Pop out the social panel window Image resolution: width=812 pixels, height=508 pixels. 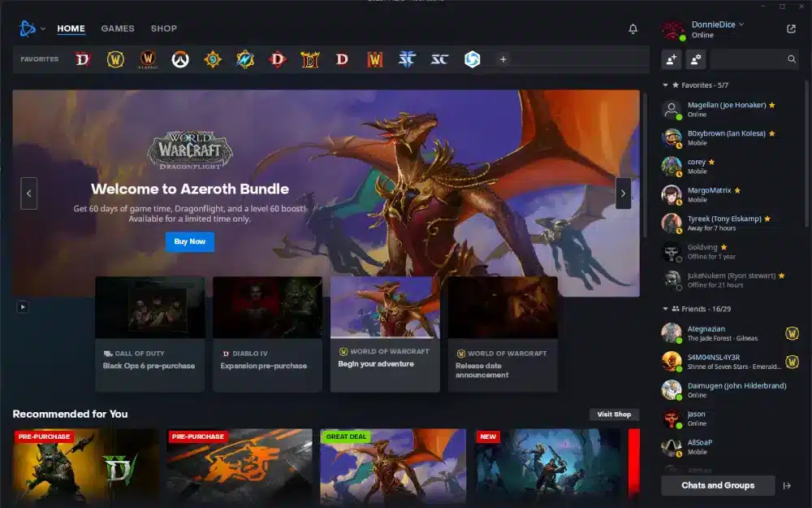pyautogui.click(x=791, y=29)
